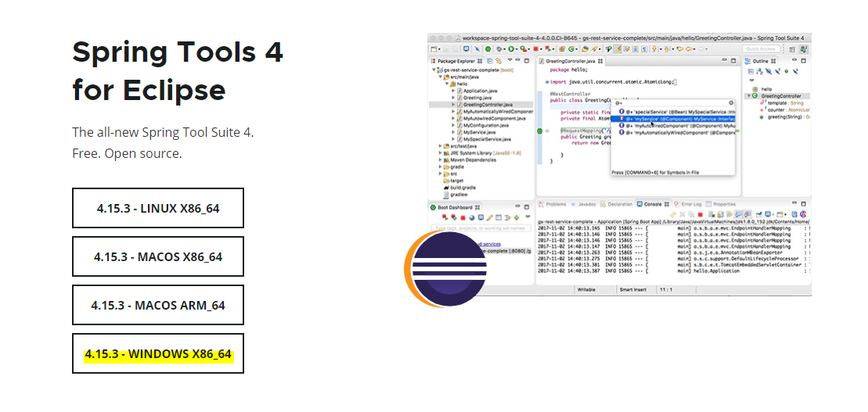Expand the JRE System Library node
This screenshot has height=412, width=868.
click(440, 153)
